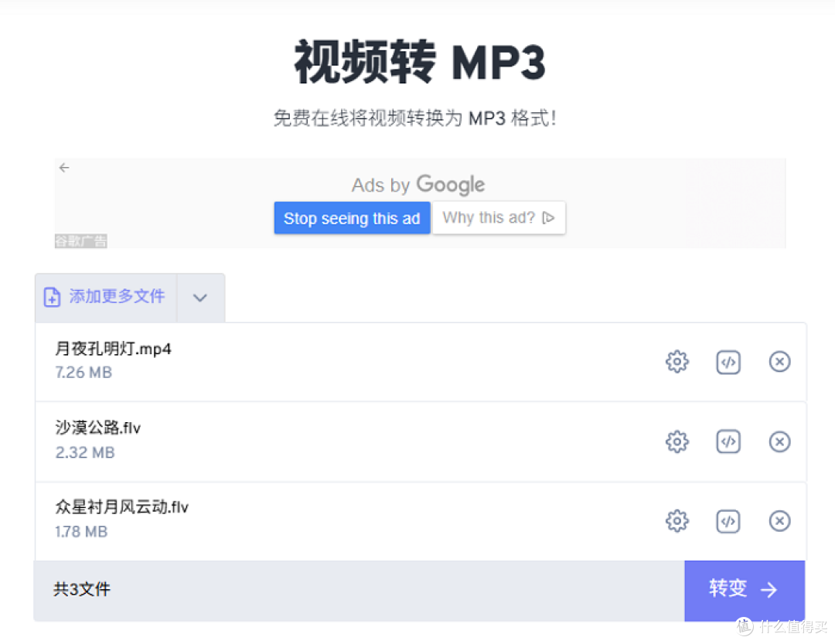Viewport: 835px width, 644px height.
Task: Click Stop seeing this ad
Action: pyautogui.click(x=352, y=218)
